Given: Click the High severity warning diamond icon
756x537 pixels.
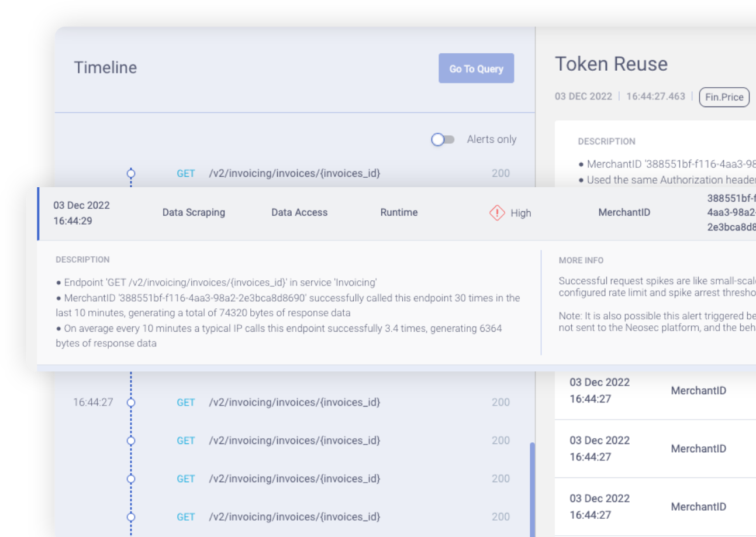Looking at the screenshot, I should click(497, 213).
